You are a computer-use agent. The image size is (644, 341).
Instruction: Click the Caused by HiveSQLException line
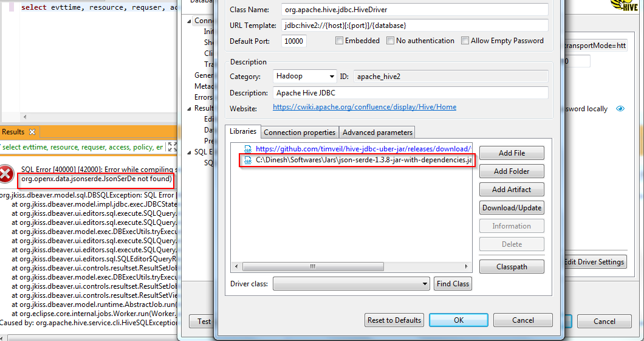tap(89, 323)
